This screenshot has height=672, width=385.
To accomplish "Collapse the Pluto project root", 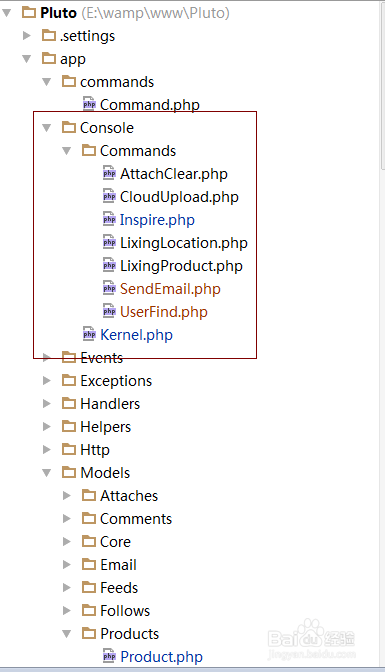I will click(6, 13).
